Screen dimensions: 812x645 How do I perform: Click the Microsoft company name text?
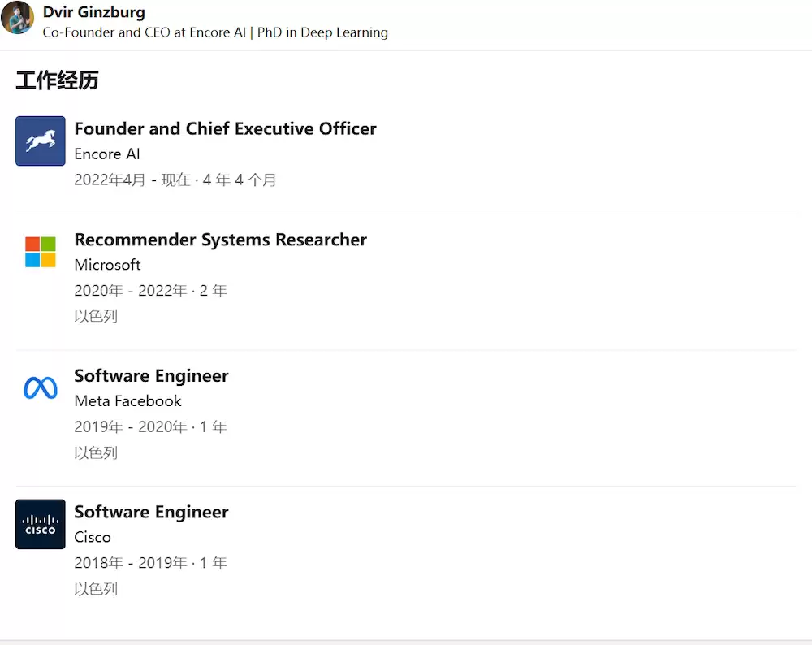coord(108,265)
